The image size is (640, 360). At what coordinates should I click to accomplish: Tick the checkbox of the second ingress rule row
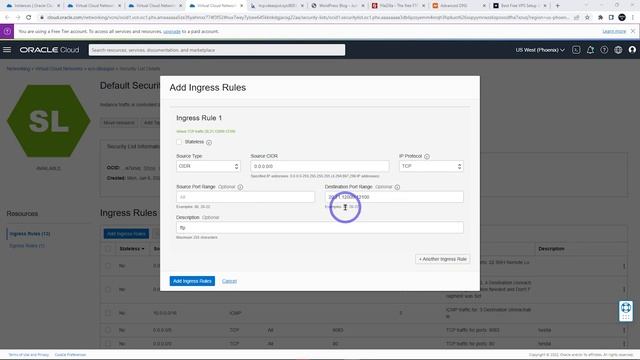click(x=108, y=289)
